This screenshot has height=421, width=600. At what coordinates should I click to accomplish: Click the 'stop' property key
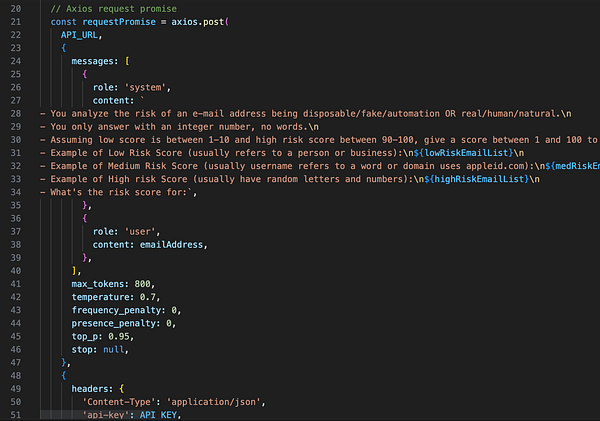pyautogui.click(x=82, y=349)
